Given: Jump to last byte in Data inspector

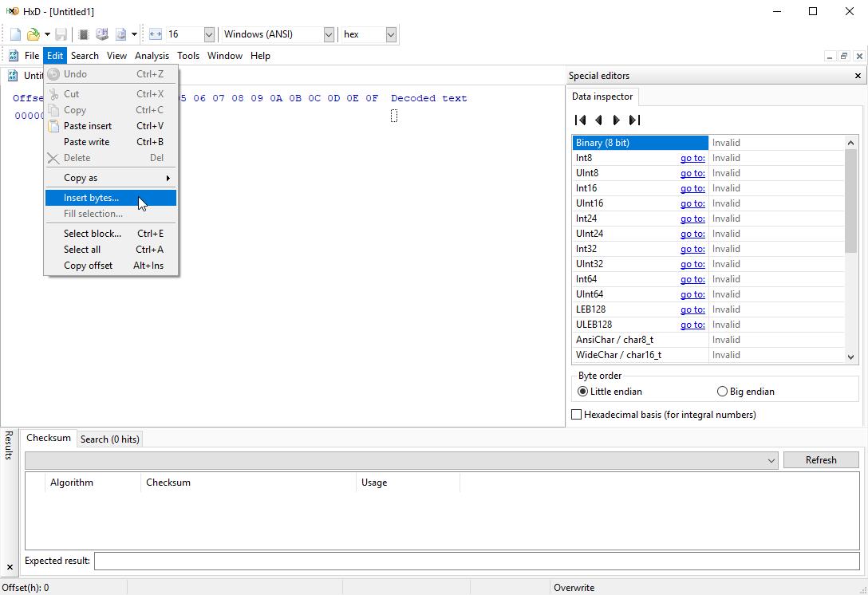Looking at the screenshot, I should point(634,120).
